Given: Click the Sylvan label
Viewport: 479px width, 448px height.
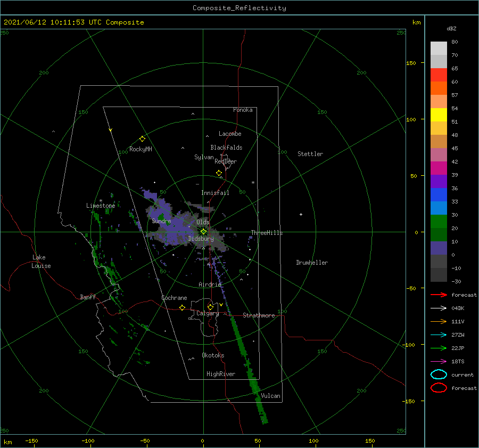Looking at the screenshot, I should (x=204, y=157).
